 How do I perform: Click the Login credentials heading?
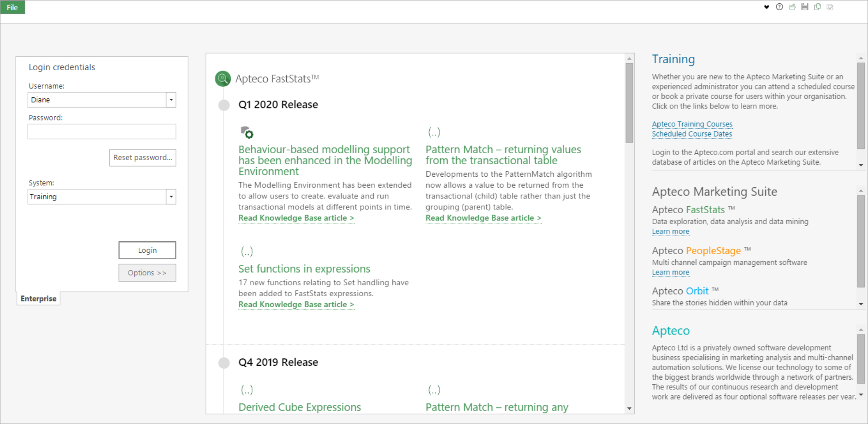click(x=62, y=67)
